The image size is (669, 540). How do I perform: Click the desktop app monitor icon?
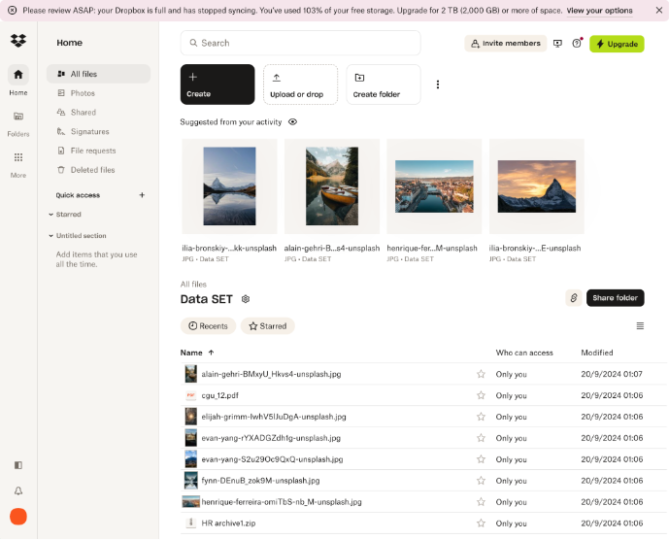tap(558, 44)
